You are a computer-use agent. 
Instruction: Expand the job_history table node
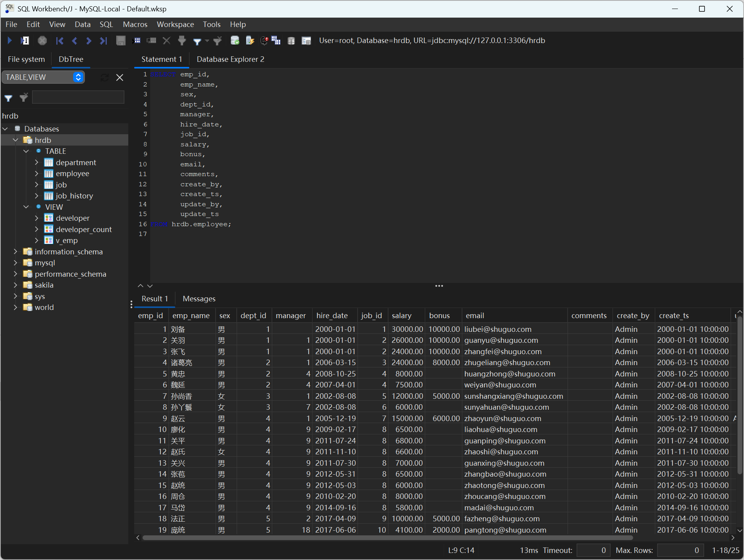click(37, 196)
